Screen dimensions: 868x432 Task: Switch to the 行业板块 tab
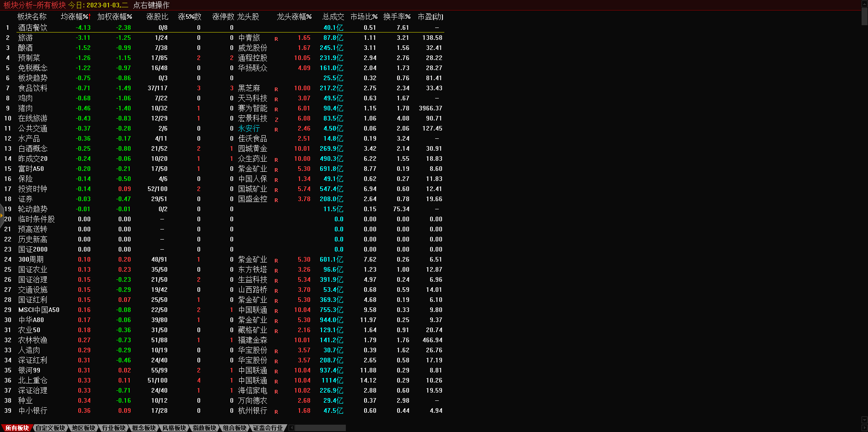(114, 428)
